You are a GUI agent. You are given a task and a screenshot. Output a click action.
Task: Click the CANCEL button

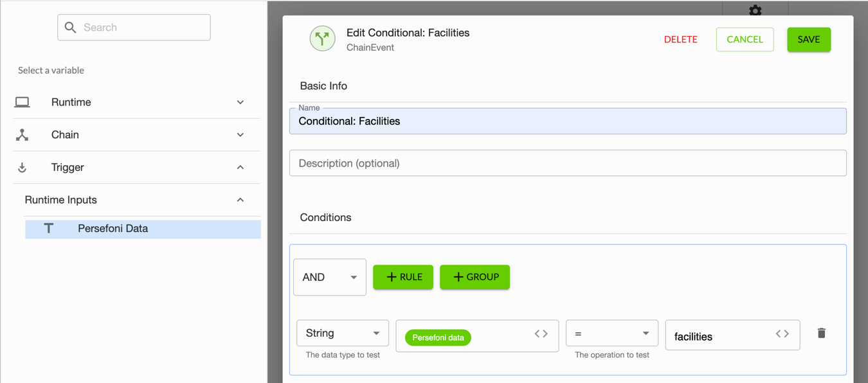[745, 39]
